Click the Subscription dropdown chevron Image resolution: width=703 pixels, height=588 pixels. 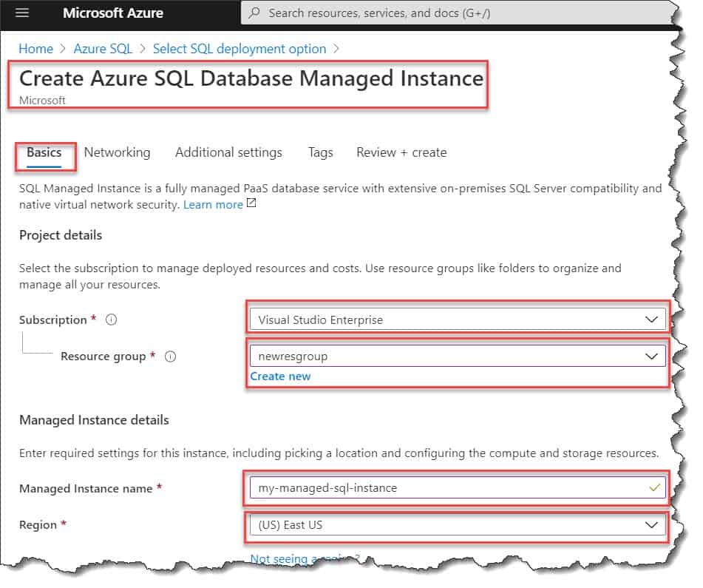pyautogui.click(x=651, y=320)
